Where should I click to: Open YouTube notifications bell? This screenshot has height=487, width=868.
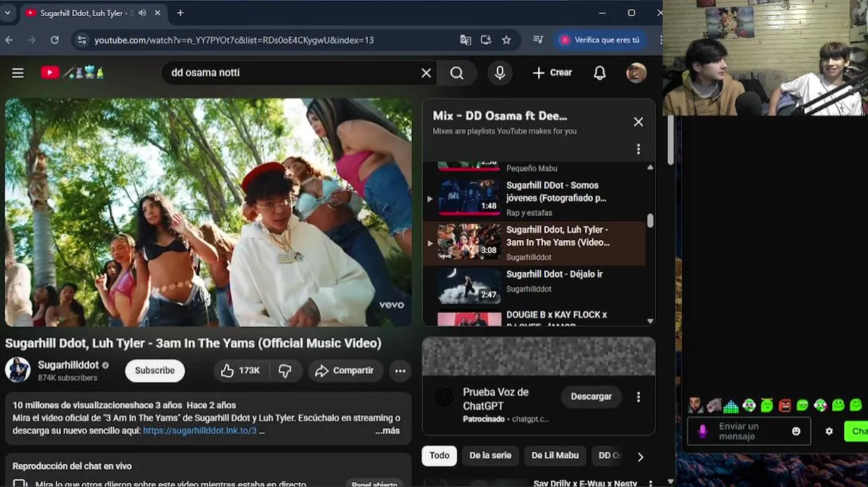[x=600, y=73]
